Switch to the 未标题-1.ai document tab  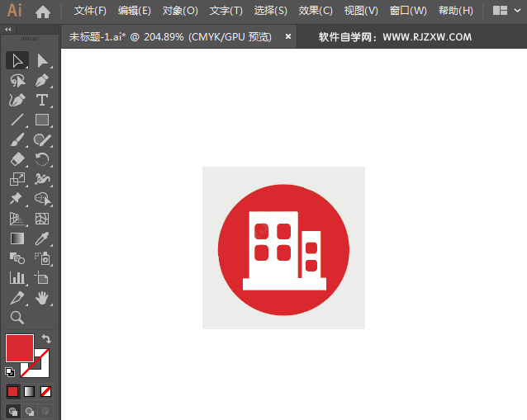(170, 37)
